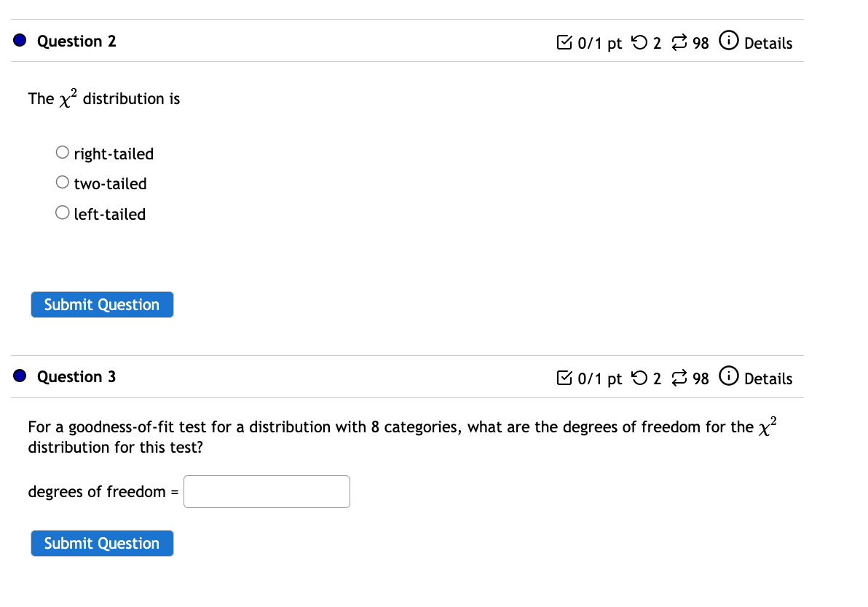Click the reattempt refresh icon beside 98 on Question 2
Viewport: 868px width, 607px height.
679,43
